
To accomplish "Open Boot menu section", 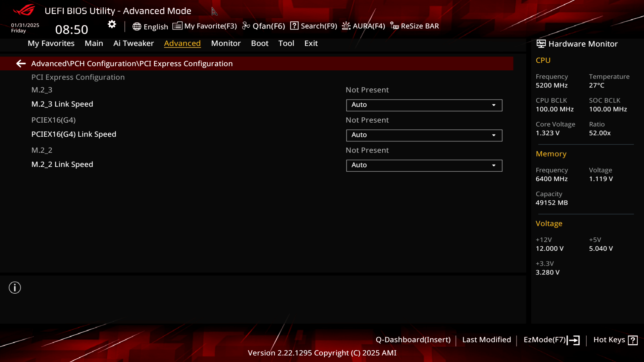I will [x=260, y=43].
